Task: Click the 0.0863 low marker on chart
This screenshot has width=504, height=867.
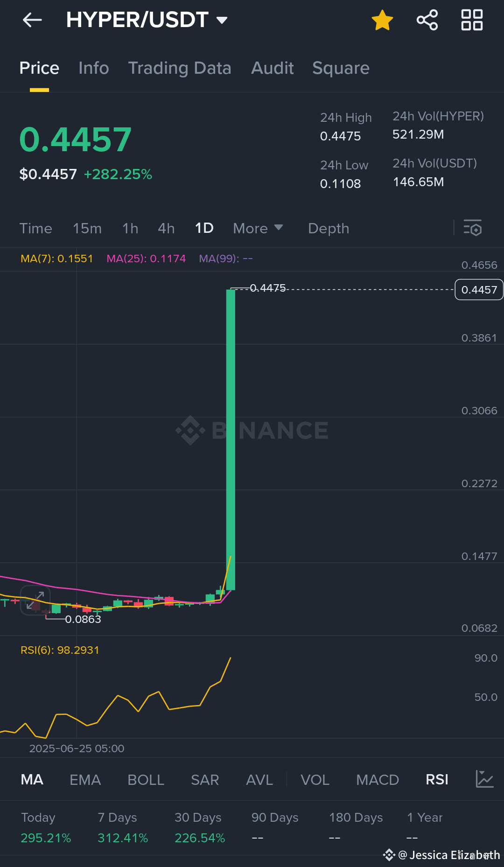Action: click(83, 619)
